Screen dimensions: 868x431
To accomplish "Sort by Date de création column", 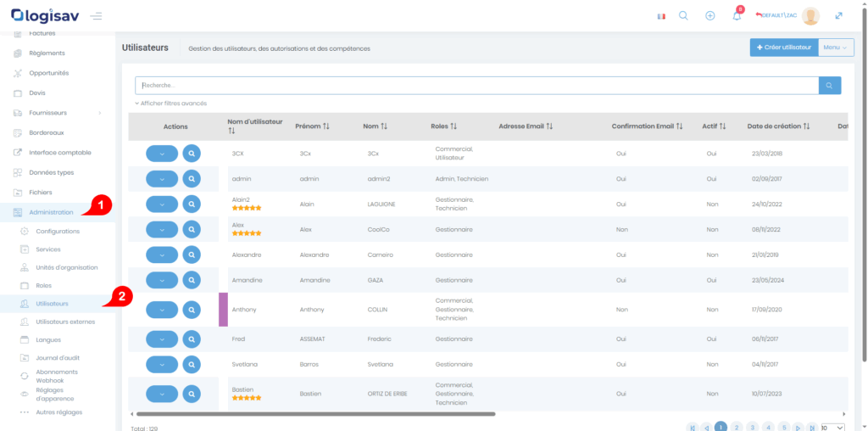I will click(x=778, y=126).
